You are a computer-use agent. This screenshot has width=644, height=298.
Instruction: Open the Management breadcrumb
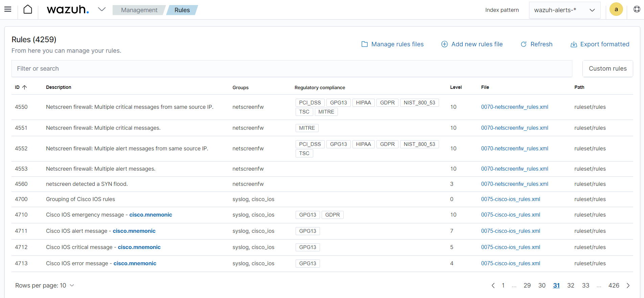pyautogui.click(x=139, y=10)
